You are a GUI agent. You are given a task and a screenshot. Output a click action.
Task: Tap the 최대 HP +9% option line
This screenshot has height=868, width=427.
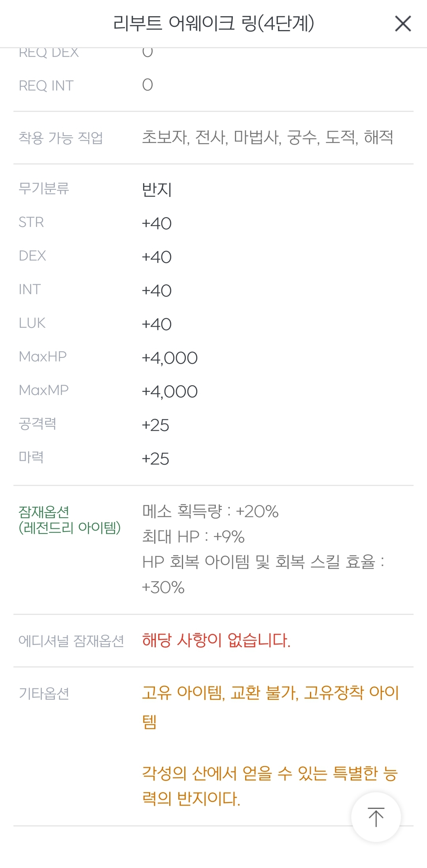[193, 537]
